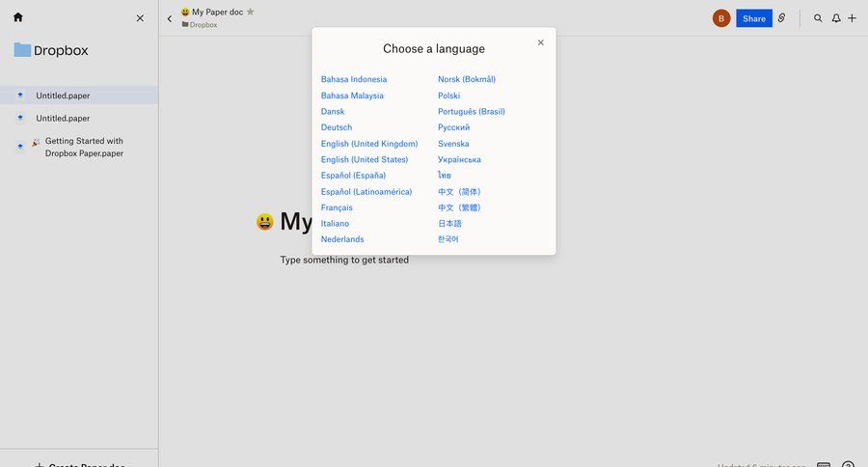This screenshot has width=868, height=467.
Task: Select Bahasa Malaysia language
Action: pyautogui.click(x=352, y=96)
